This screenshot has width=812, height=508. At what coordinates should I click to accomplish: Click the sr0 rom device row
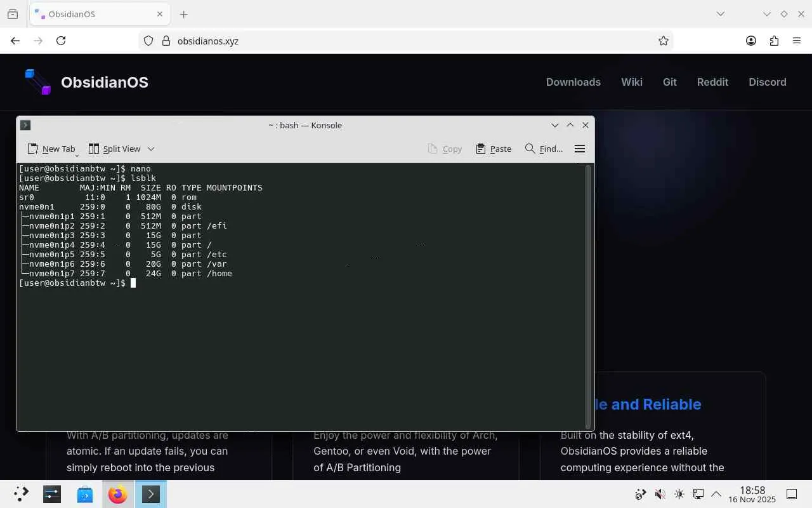coord(108,197)
